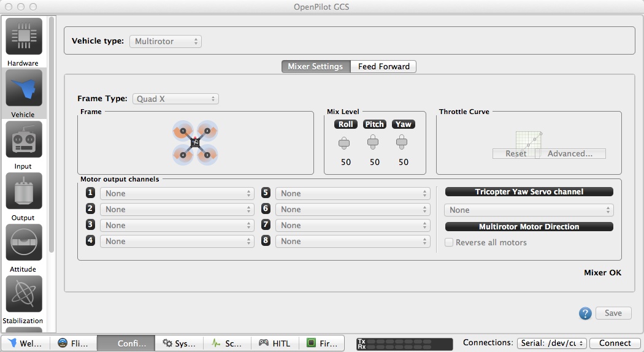Expand the Vehicle type dropdown

pos(165,41)
